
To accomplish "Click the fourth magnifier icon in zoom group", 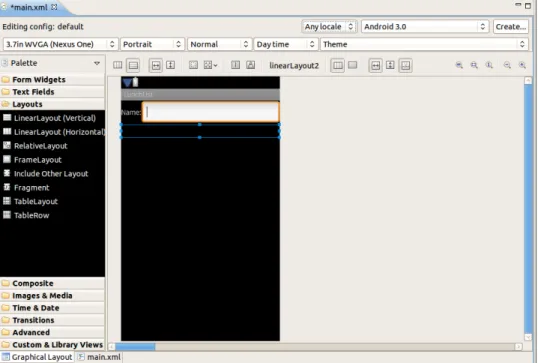I will pos(507,65).
